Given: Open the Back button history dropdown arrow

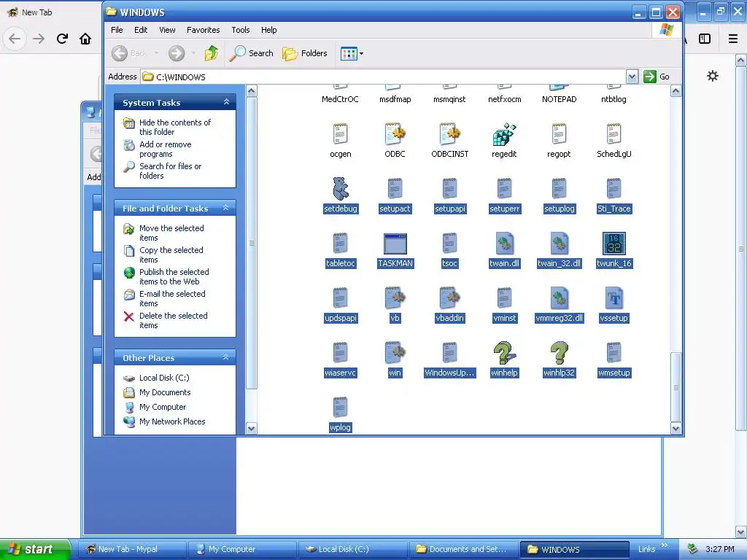Looking at the screenshot, I should point(156,52).
